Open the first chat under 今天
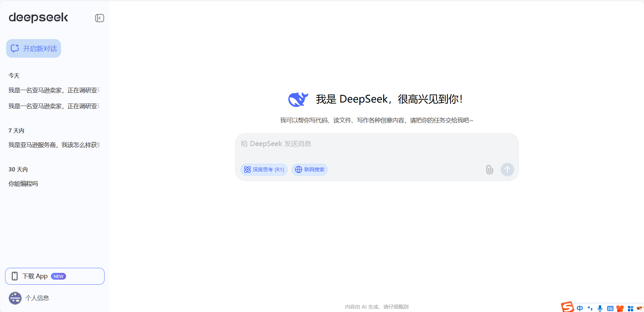Image resolution: width=644 pixels, height=312 pixels. pyautogui.click(x=54, y=90)
